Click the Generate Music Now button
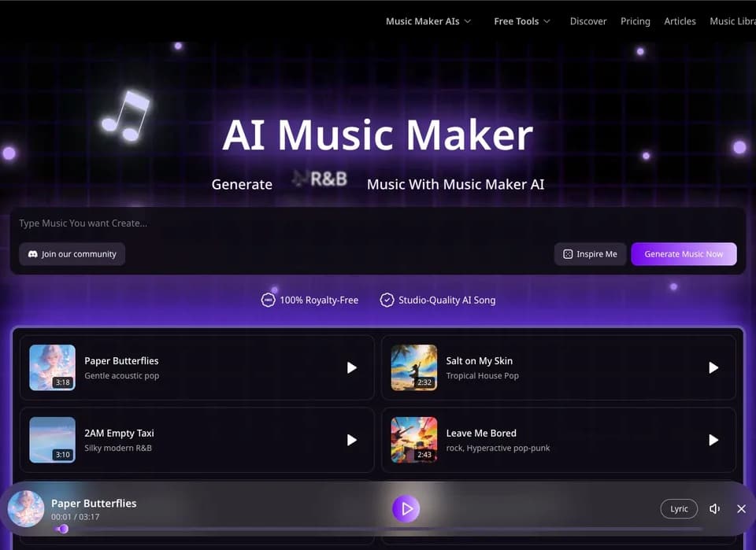The image size is (756, 550). click(684, 254)
